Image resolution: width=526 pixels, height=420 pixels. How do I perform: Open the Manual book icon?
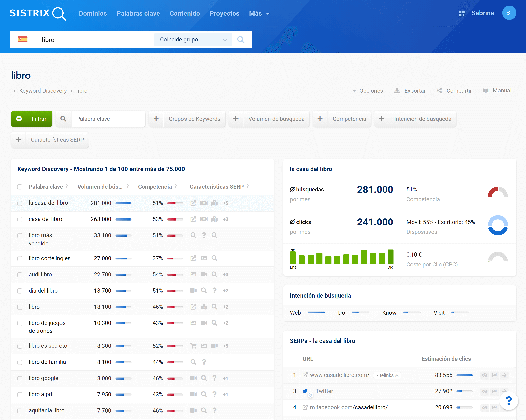pos(486,91)
